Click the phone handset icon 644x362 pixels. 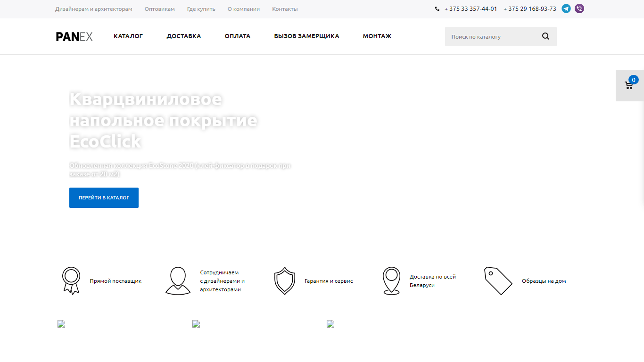click(x=438, y=9)
